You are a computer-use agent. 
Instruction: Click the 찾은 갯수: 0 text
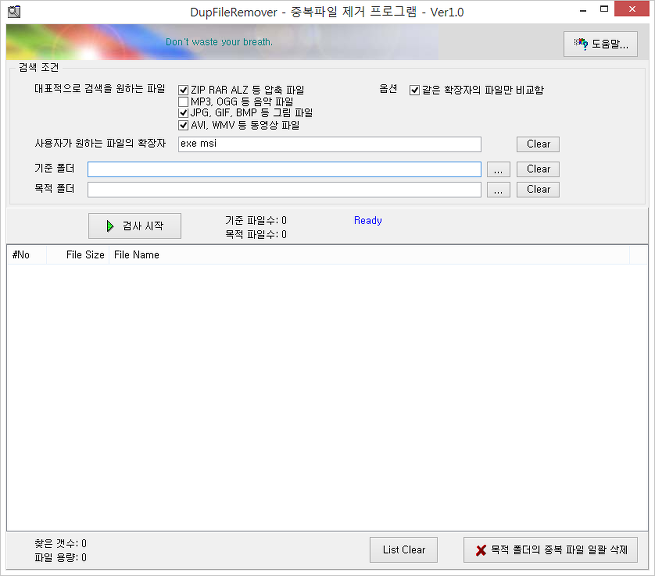[x=60, y=543]
